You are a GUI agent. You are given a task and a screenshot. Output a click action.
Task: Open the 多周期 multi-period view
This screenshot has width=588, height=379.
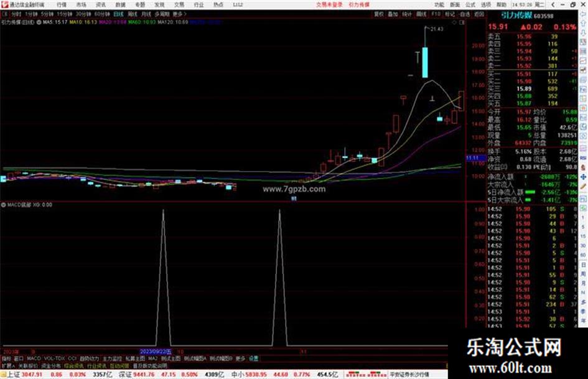click(x=162, y=14)
